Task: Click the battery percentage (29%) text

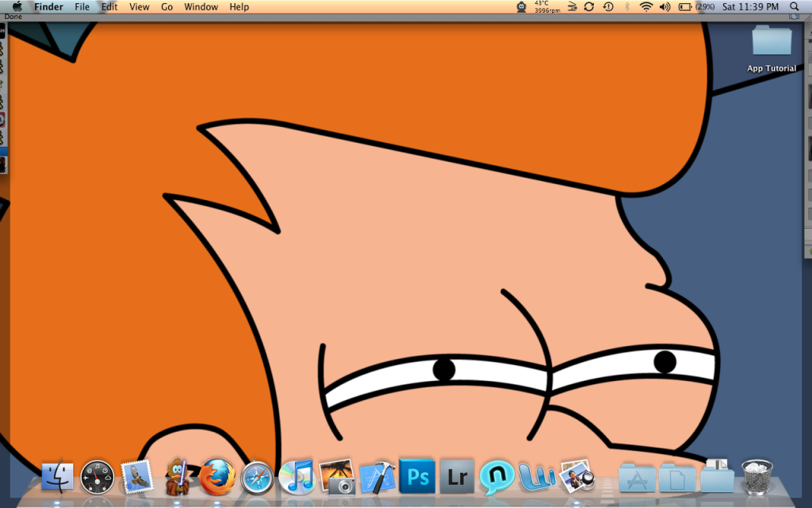Action: [x=705, y=6]
